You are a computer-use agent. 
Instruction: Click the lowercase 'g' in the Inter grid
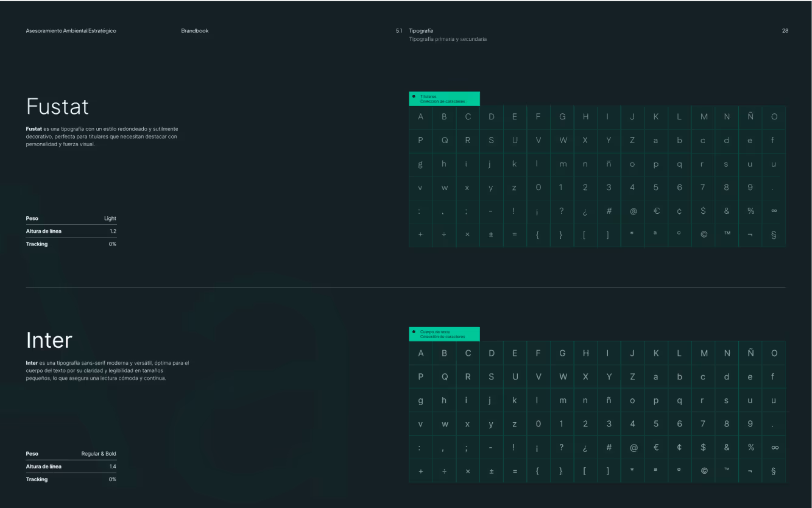click(x=420, y=400)
